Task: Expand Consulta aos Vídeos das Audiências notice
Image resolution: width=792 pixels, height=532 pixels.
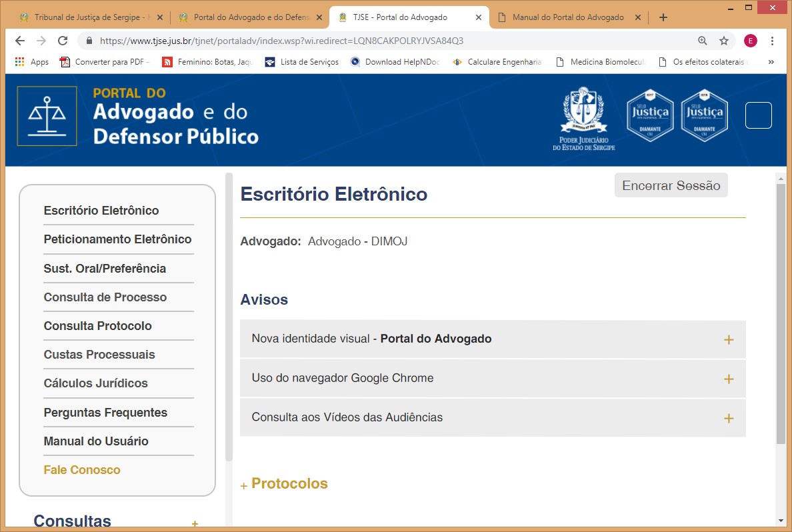Action: point(728,419)
